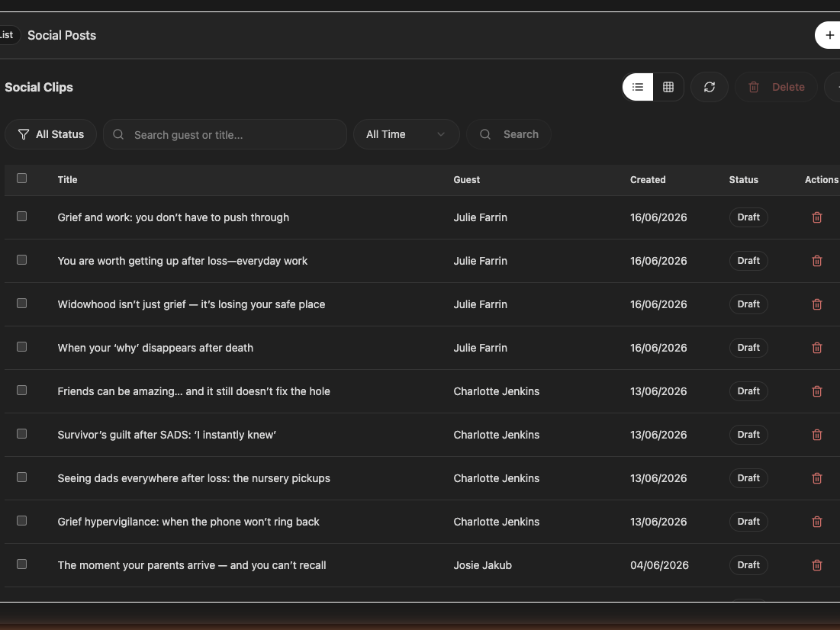This screenshot has height=630, width=840.
Task: Select 'Grief hypervigilance' row checkbox
Action: click(21, 520)
